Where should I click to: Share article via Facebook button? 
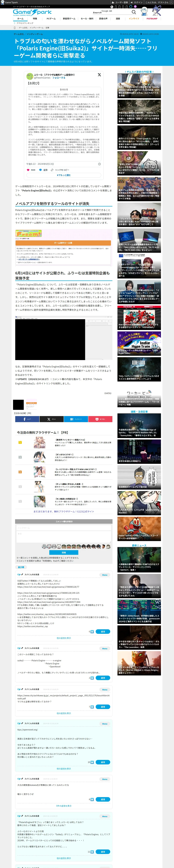tap(27, 419)
